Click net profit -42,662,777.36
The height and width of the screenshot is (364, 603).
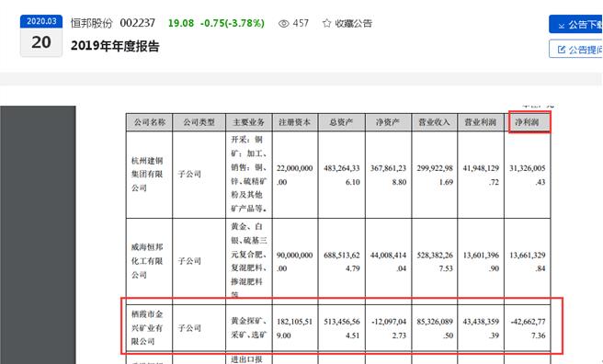528,328
